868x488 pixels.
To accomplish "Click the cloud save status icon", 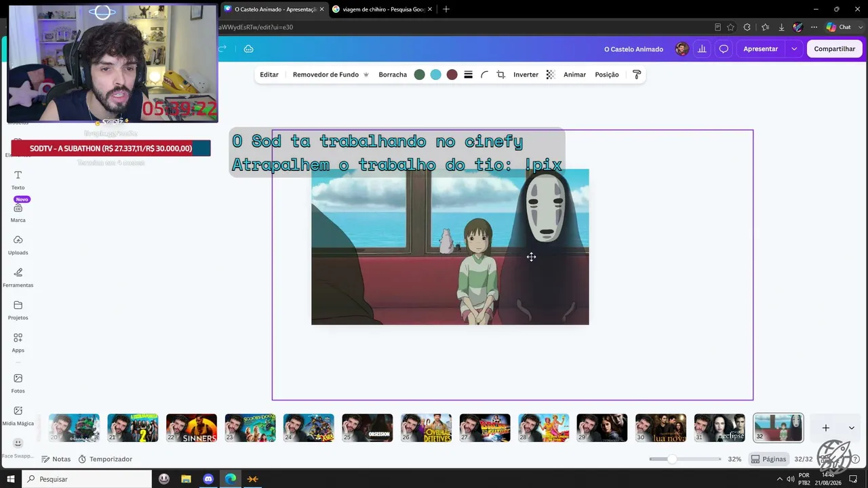I will pyautogui.click(x=248, y=49).
